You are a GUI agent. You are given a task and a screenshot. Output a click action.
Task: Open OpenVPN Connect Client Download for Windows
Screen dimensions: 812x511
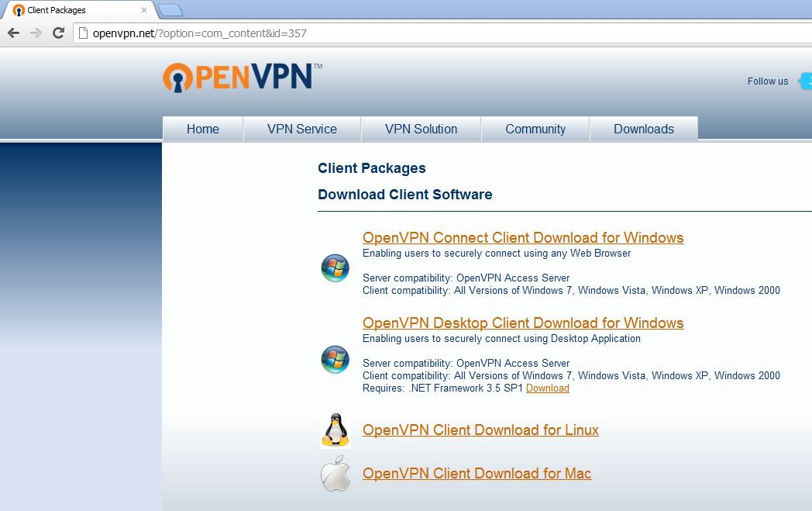point(523,237)
